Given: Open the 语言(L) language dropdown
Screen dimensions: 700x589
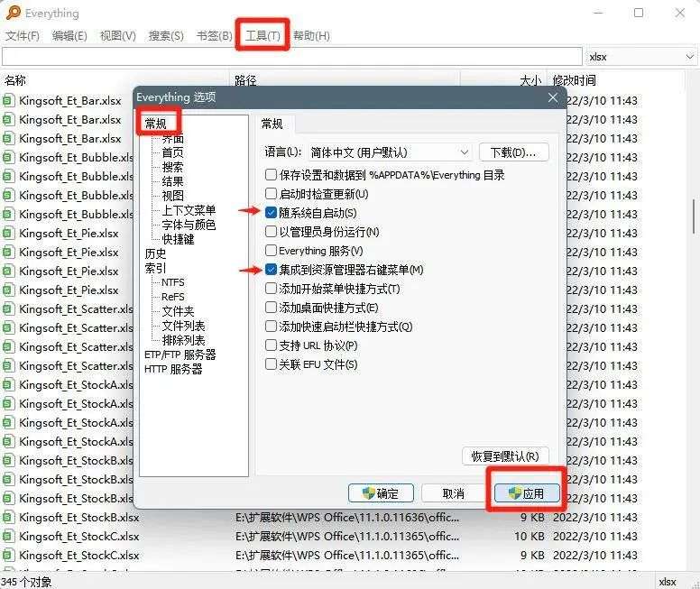Looking at the screenshot, I should pyautogui.click(x=390, y=152).
